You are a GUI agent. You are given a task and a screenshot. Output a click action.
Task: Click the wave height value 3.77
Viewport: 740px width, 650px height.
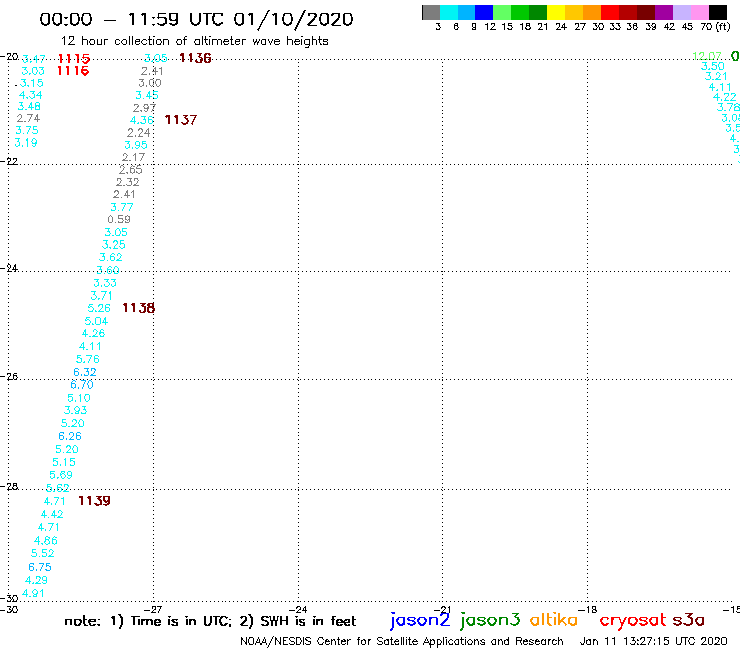122,207
